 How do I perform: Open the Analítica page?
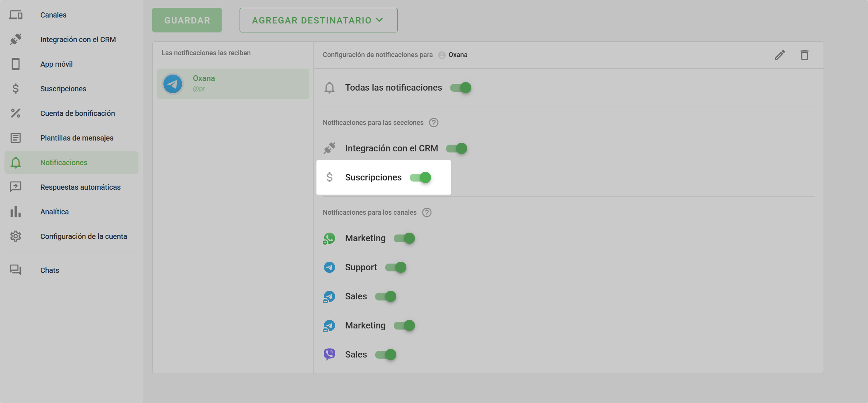pos(71,212)
